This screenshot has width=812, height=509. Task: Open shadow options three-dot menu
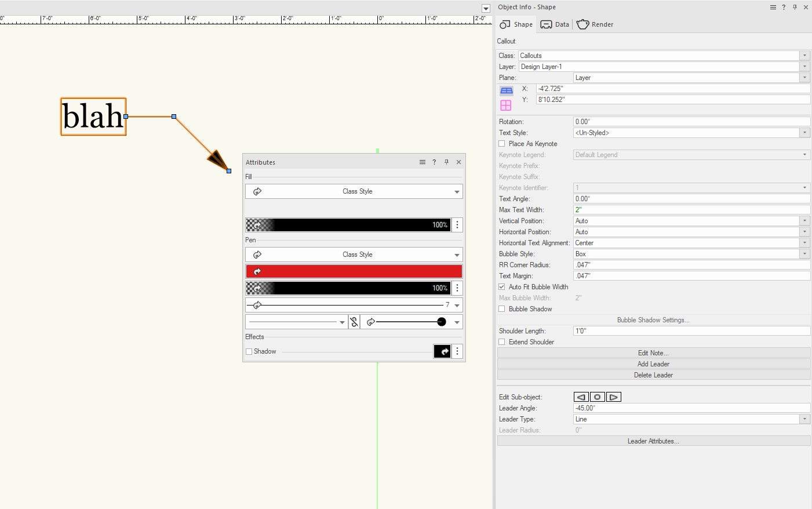coord(457,351)
